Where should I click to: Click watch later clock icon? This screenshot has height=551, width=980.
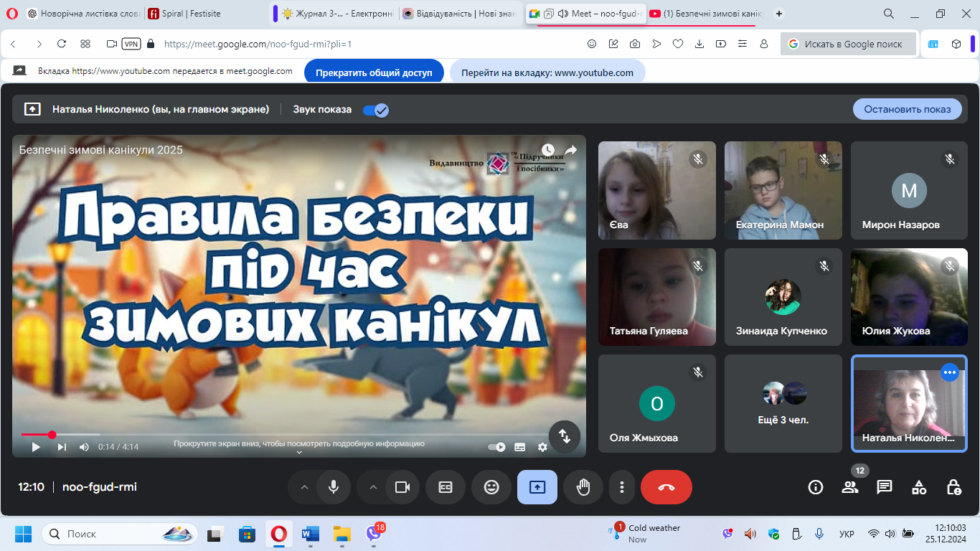pos(548,150)
